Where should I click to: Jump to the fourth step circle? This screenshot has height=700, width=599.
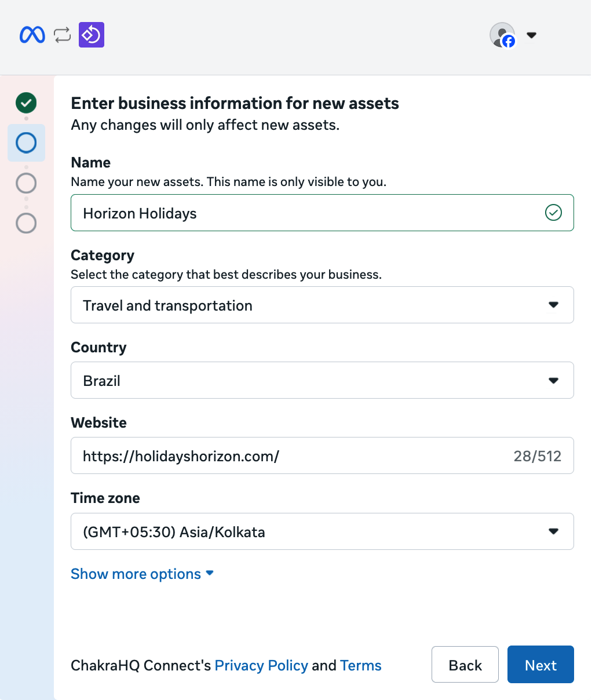[26, 223]
